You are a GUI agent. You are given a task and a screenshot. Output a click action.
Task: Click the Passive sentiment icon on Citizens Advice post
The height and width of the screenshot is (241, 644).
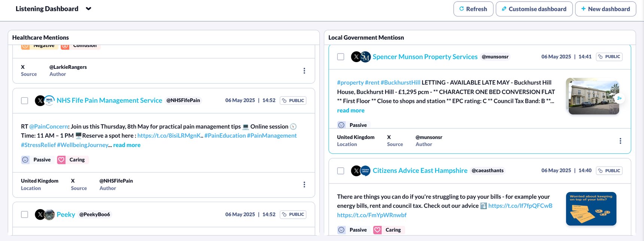click(x=341, y=229)
